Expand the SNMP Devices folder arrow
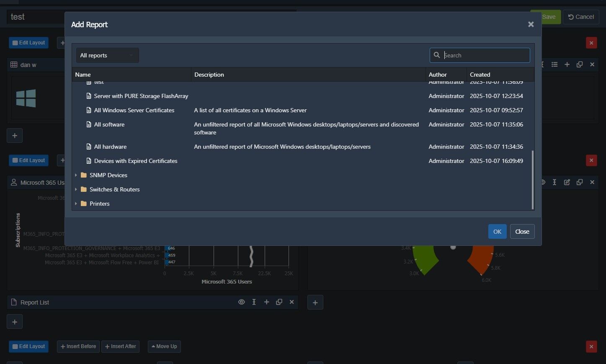Image resolution: width=606 pixels, height=364 pixels. pos(76,175)
